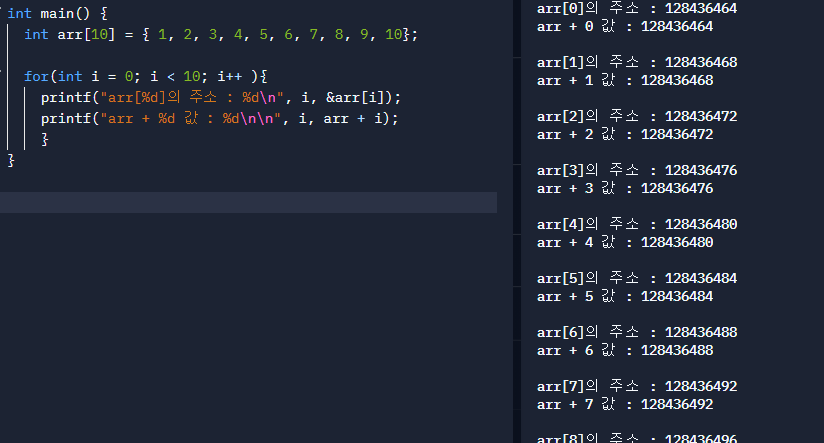Click the second printf line with arr + i
The width and height of the screenshot is (824, 443).
point(220,119)
